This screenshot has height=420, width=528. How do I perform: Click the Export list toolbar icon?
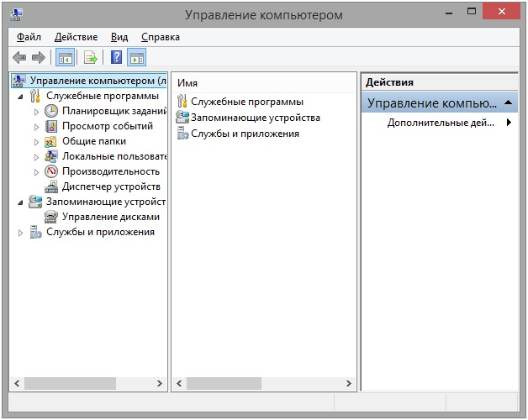point(91,57)
